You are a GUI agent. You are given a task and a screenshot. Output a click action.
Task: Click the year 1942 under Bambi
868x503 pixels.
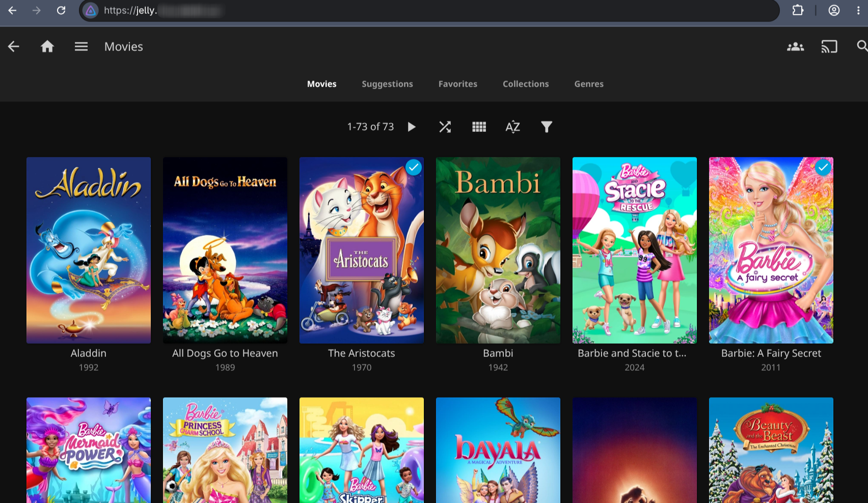[x=498, y=368]
